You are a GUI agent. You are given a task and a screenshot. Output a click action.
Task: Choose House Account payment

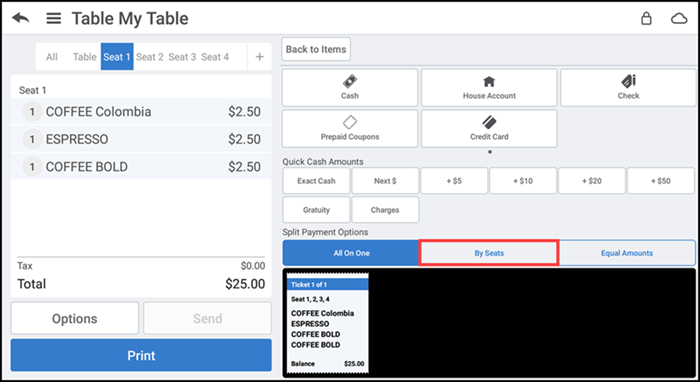point(489,87)
